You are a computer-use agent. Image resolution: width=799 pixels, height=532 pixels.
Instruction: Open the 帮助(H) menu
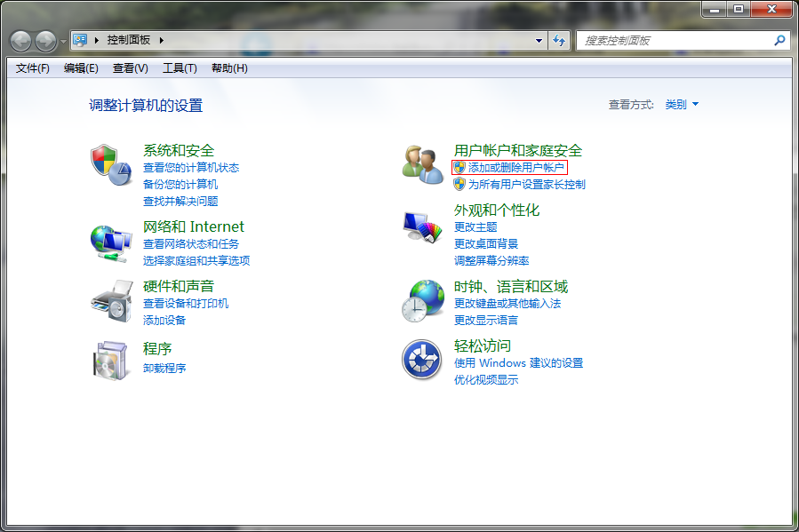pyautogui.click(x=230, y=68)
